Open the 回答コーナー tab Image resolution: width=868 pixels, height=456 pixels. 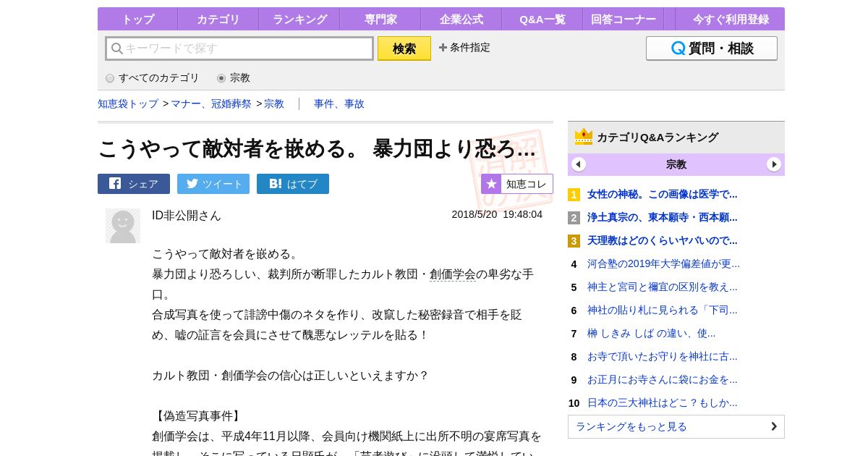coord(624,20)
